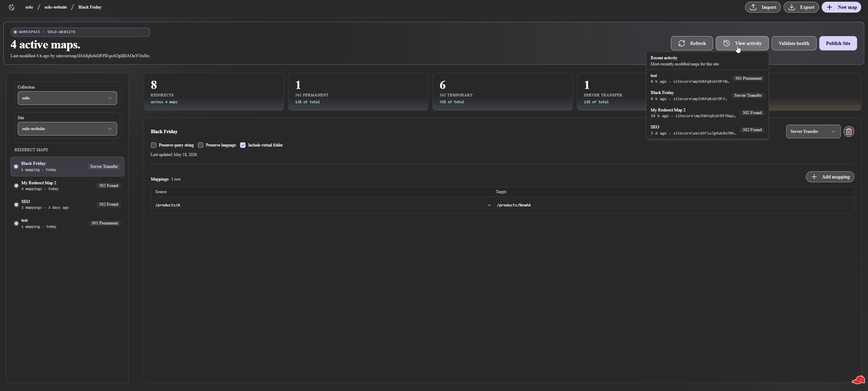Click 302 Found badge on SEO sidebar row
This screenshot has height=391, width=868.
coord(108,204)
